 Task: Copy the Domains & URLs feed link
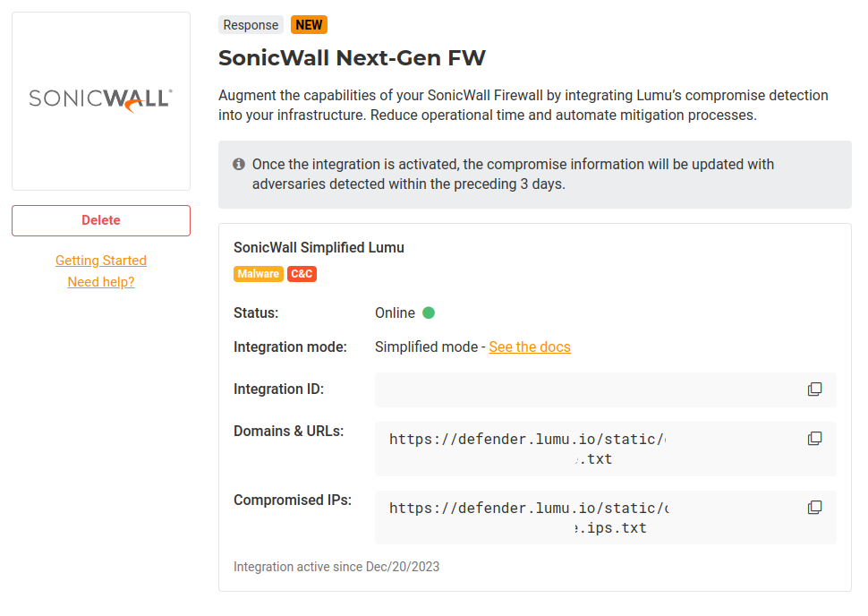pos(814,439)
